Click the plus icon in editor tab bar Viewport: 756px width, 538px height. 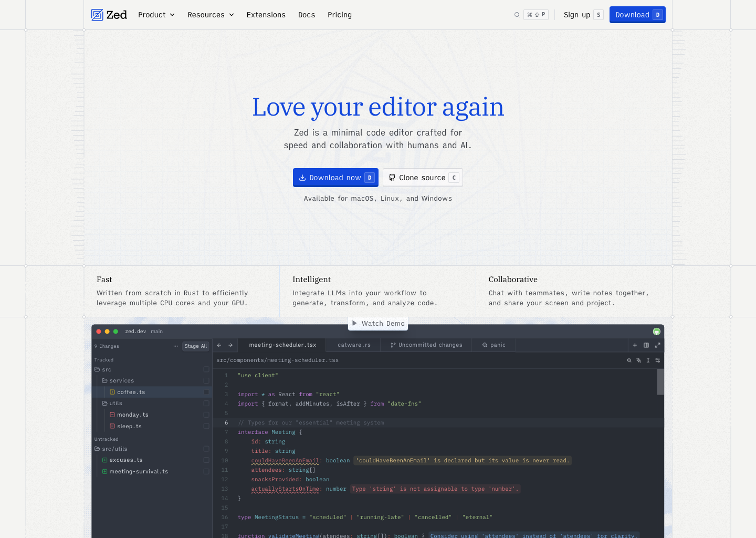coord(635,345)
